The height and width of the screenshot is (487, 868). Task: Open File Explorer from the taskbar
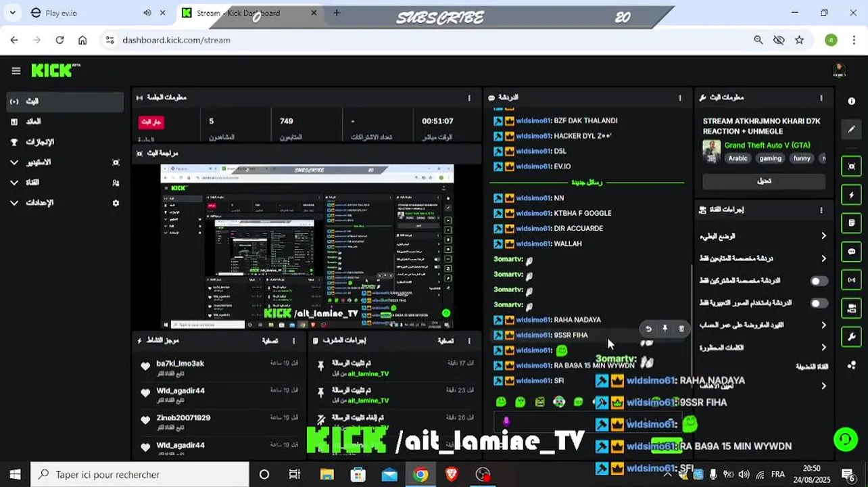[327, 475]
